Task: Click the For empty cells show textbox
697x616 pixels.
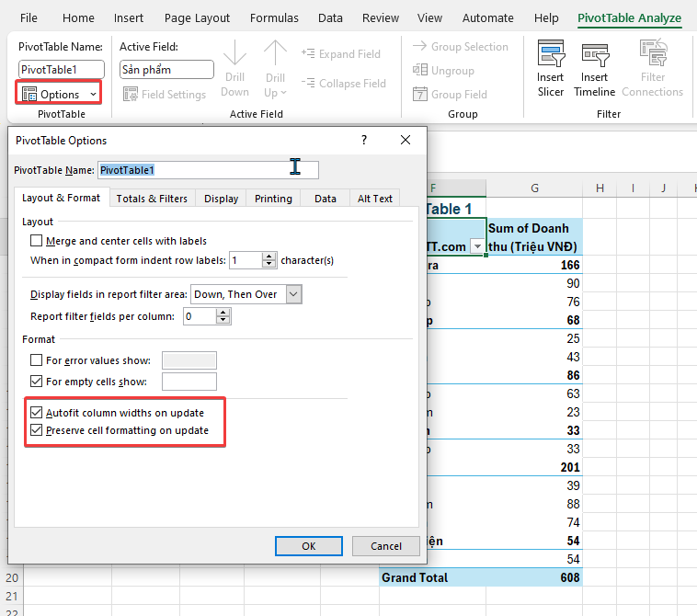Action: [189, 382]
